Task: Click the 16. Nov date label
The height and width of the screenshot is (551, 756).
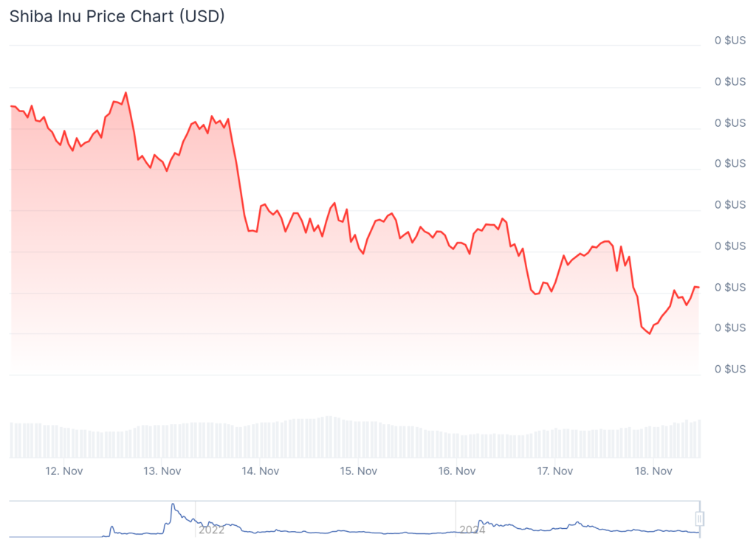Action: (456, 471)
